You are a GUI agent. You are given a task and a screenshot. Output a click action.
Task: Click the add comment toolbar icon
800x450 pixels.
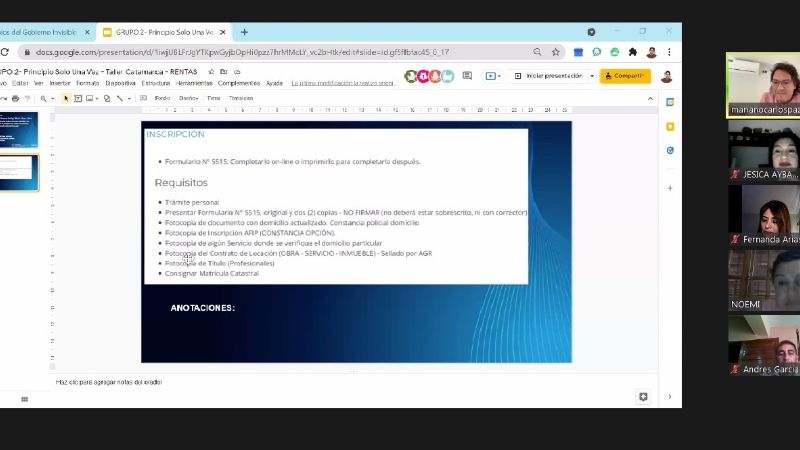click(143, 98)
